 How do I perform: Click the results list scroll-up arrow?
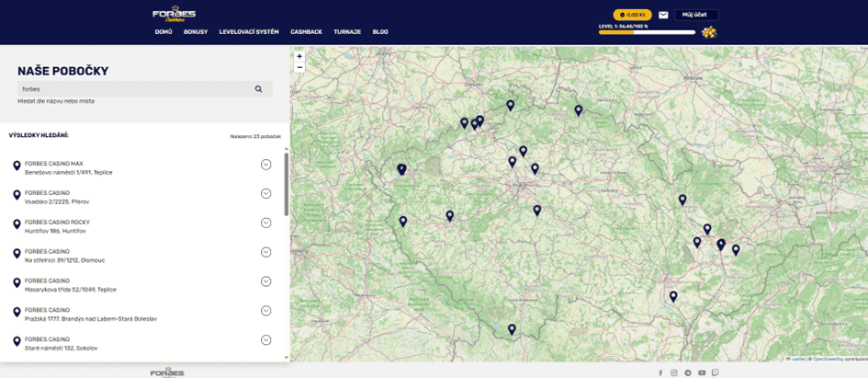287,149
